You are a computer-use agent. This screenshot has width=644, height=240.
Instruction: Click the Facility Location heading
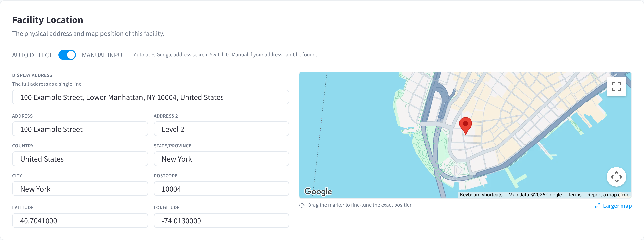pyautogui.click(x=48, y=20)
